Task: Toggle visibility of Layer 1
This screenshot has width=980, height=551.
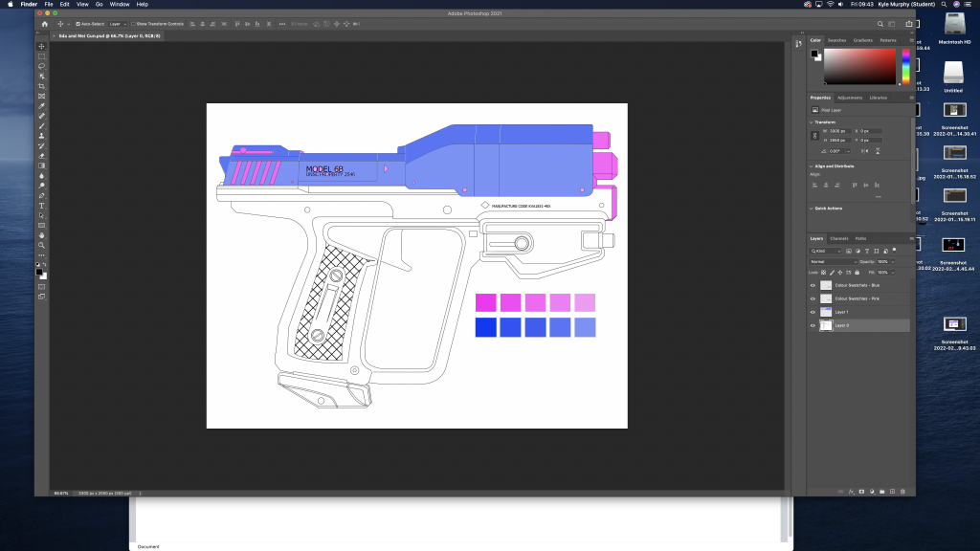Action: (813, 313)
